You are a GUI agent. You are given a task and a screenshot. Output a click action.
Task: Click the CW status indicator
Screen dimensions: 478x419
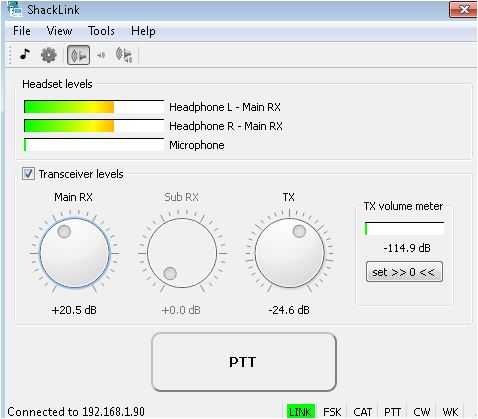[422, 412]
